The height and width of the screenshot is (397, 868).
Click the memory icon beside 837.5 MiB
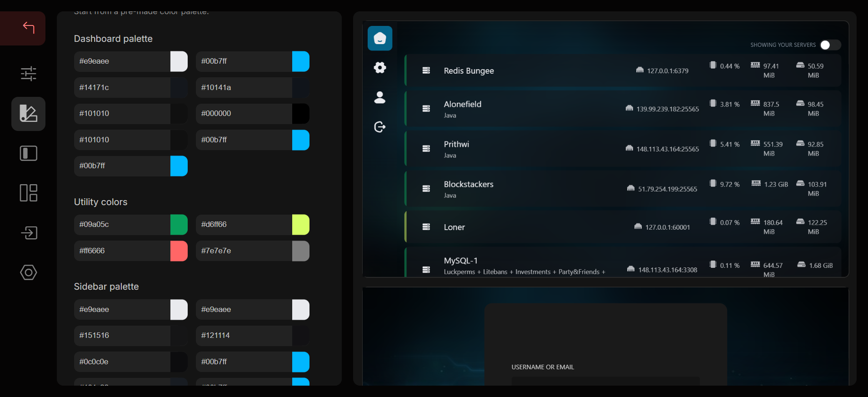[755, 103]
